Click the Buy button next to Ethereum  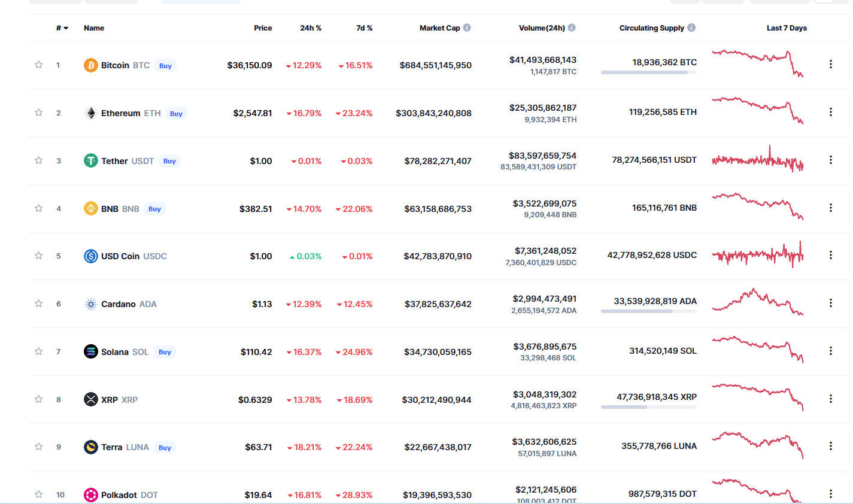tap(176, 114)
